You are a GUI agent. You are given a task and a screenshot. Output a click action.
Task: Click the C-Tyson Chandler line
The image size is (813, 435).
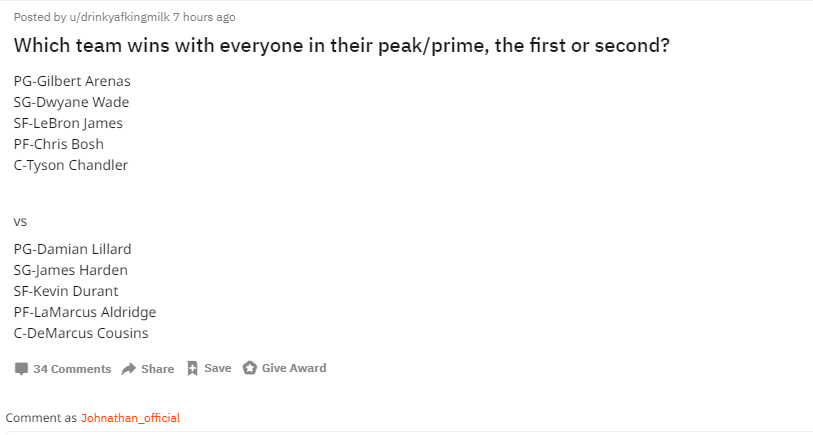pyautogui.click(x=71, y=165)
